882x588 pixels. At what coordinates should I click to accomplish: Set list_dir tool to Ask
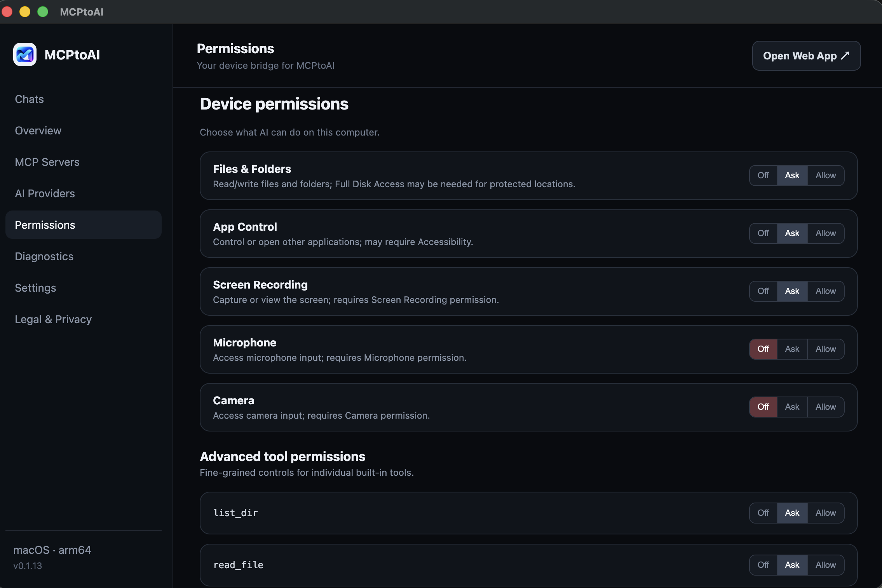(792, 513)
